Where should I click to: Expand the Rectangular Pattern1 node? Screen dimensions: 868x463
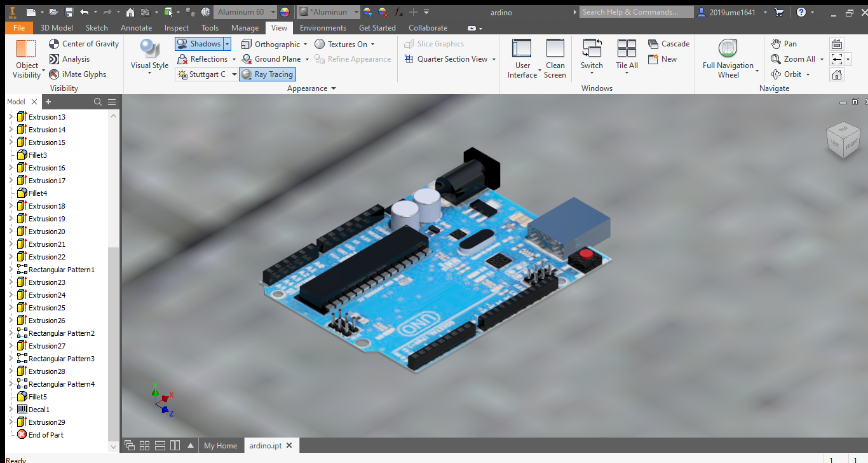(10, 270)
